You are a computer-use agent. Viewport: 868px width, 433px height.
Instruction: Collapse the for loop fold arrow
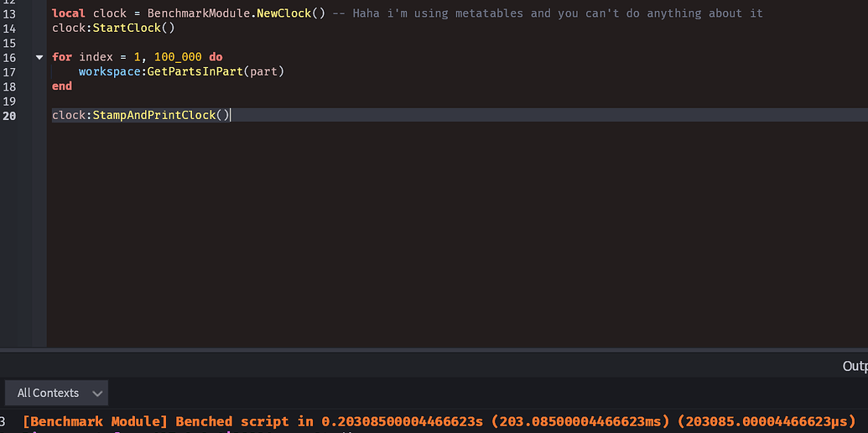pos(39,57)
